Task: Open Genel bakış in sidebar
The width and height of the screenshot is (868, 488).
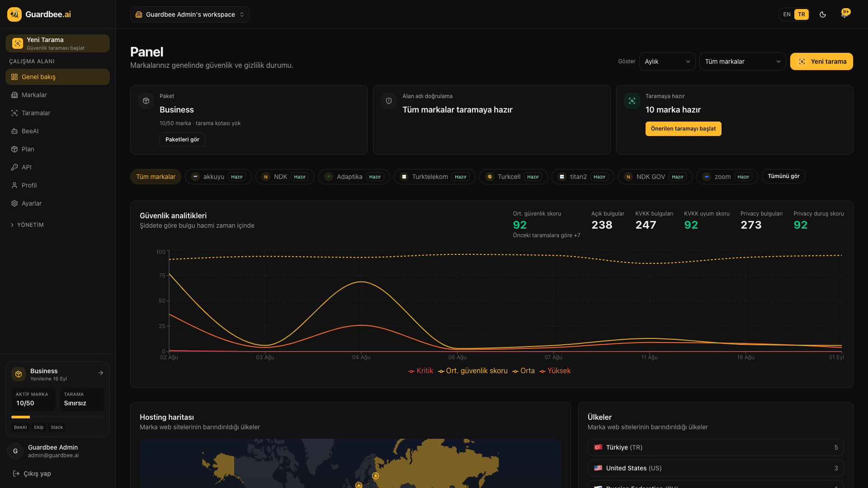Action: click(x=57, y=77)
